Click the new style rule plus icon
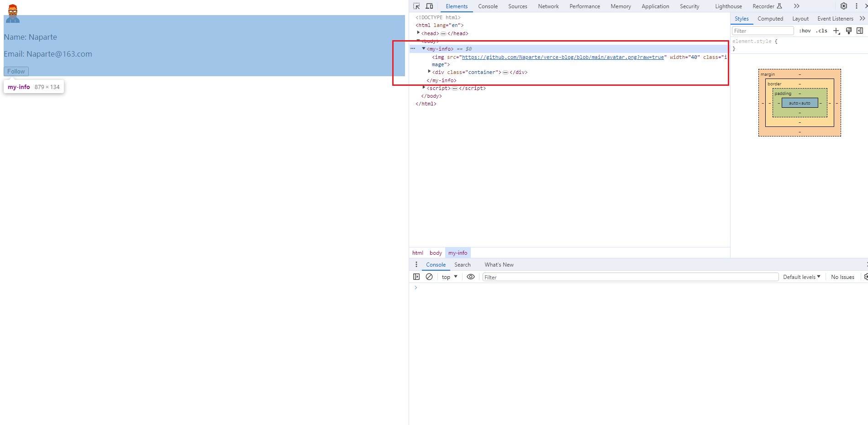The image size is (868, 425). [x=836, y=31]
